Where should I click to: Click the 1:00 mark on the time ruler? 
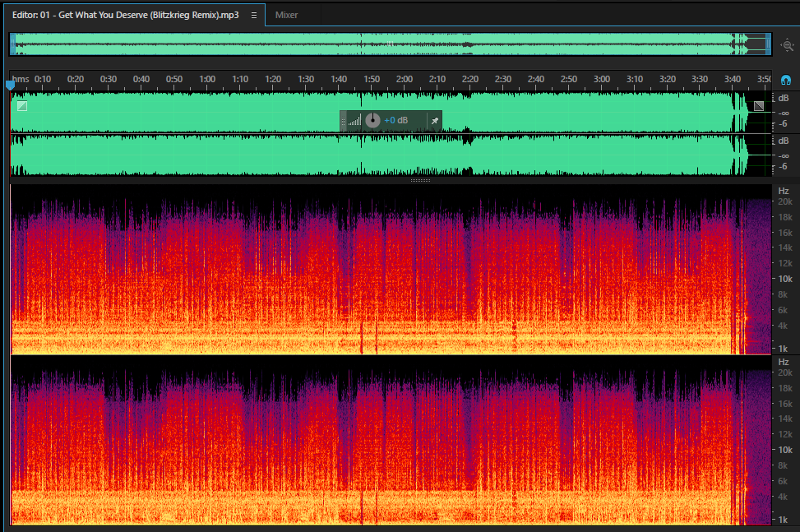207,79
